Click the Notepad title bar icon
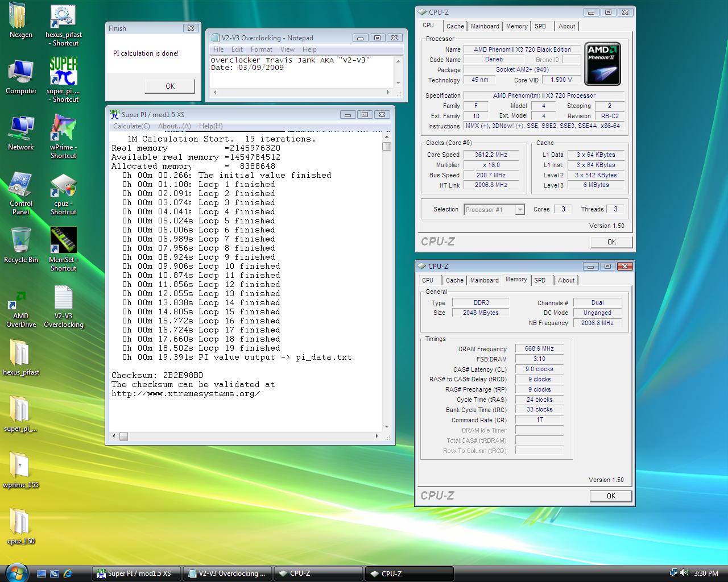 (x=215, y=38)
